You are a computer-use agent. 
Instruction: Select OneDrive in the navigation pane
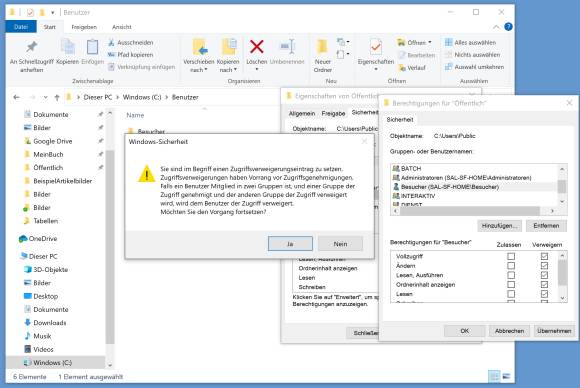pyautogui.click(x=38, y=239)
